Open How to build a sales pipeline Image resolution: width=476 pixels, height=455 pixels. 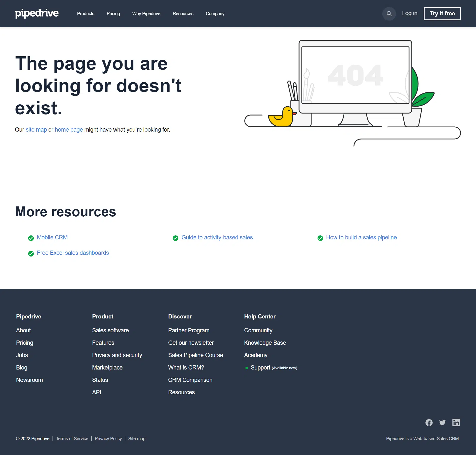(x=361, y=237)
